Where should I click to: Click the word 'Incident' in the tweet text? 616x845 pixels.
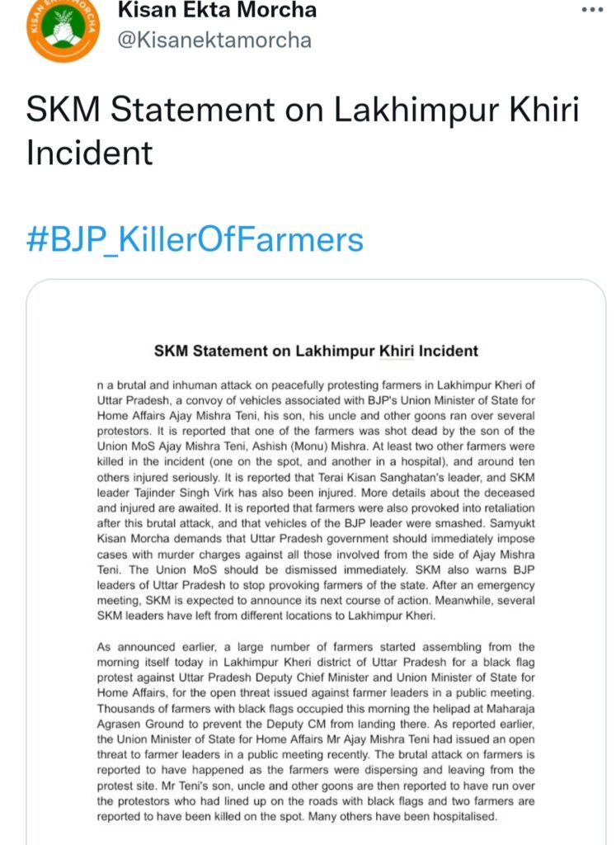[x=89, y=153]
